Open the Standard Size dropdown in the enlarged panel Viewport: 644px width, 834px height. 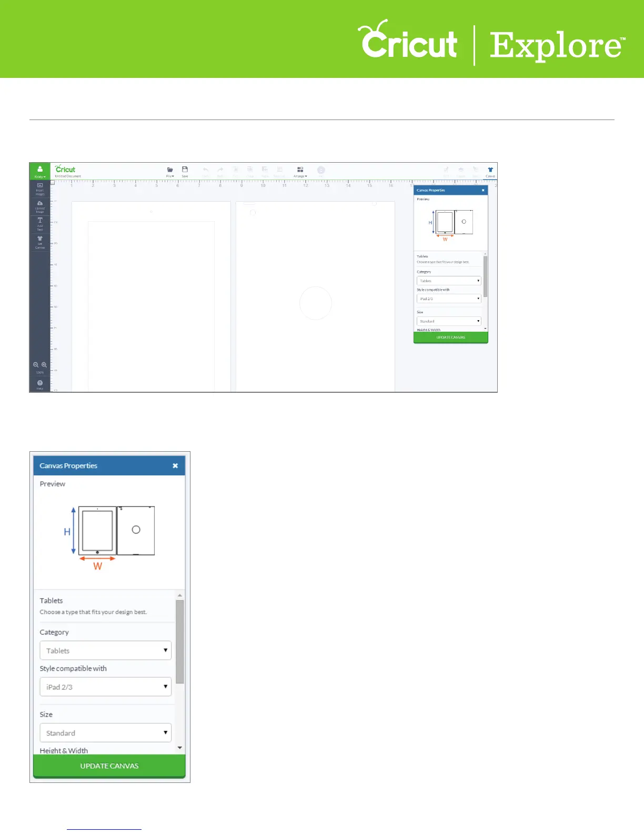click(106, 732)
